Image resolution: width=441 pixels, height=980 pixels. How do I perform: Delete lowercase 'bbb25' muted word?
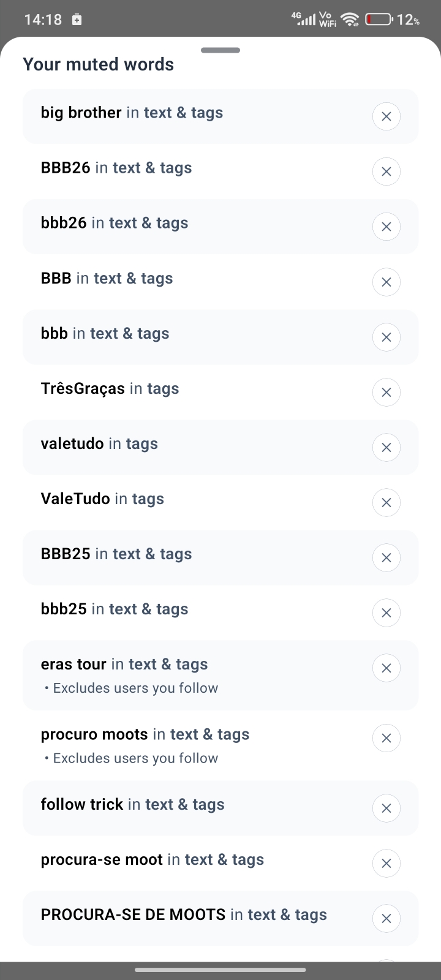[386, 612]
